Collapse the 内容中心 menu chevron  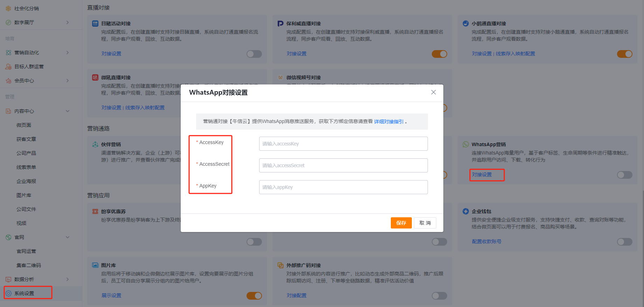[68, 111]
